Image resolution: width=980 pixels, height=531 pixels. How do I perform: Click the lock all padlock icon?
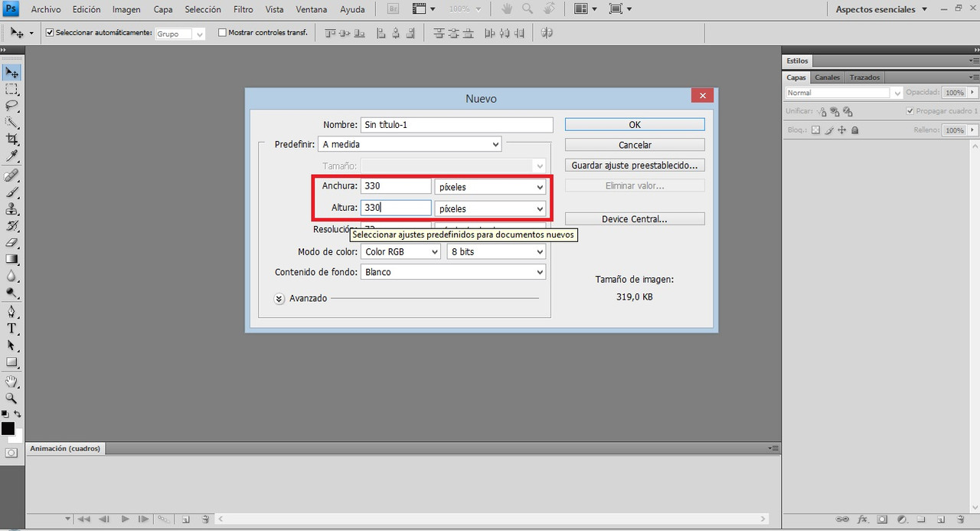(x=854, y=130)
